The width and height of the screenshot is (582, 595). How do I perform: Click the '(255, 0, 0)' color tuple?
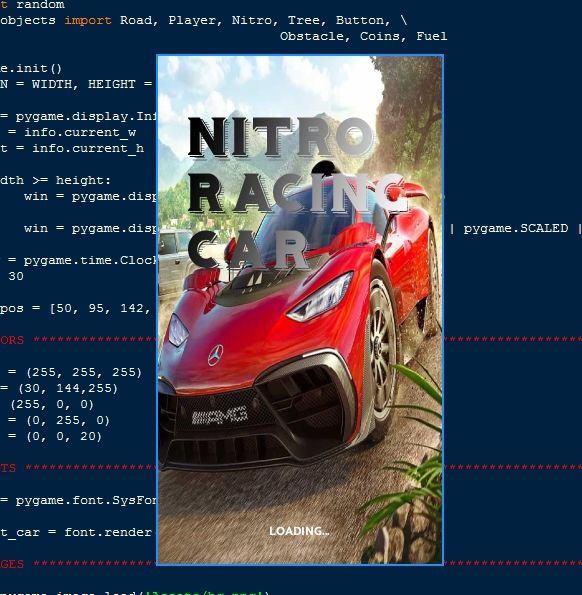coord(52,405)
